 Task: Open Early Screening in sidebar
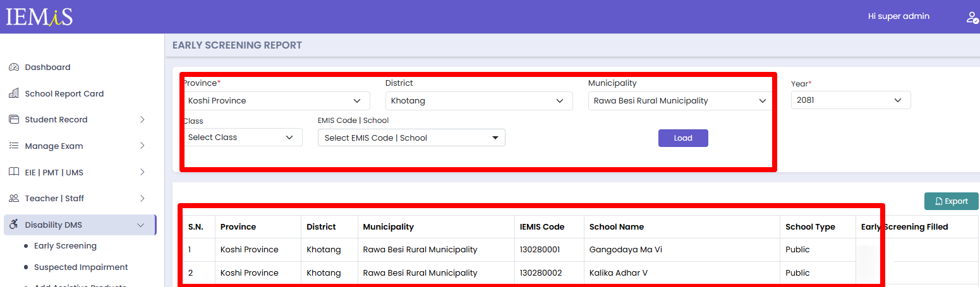65,246
